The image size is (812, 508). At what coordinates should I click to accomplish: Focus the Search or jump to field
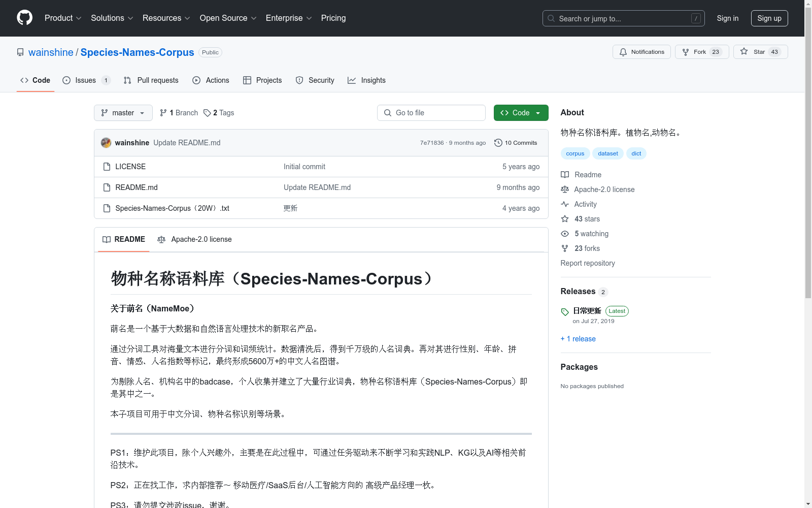tap(624, 18)
